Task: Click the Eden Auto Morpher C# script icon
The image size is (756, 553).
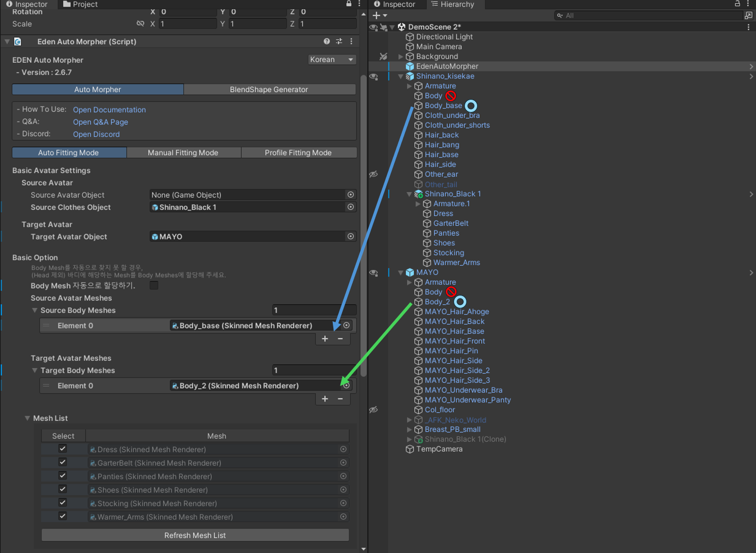Action: (x=18, y=42)
